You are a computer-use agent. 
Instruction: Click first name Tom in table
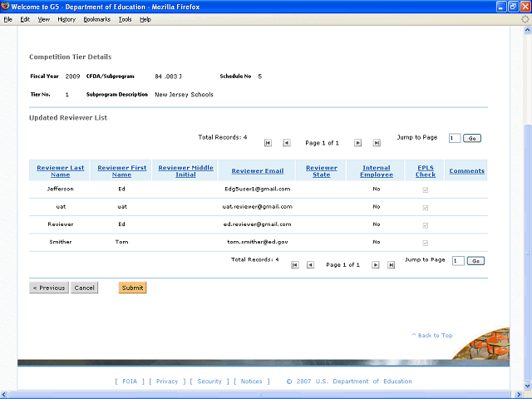pos(121,242)
